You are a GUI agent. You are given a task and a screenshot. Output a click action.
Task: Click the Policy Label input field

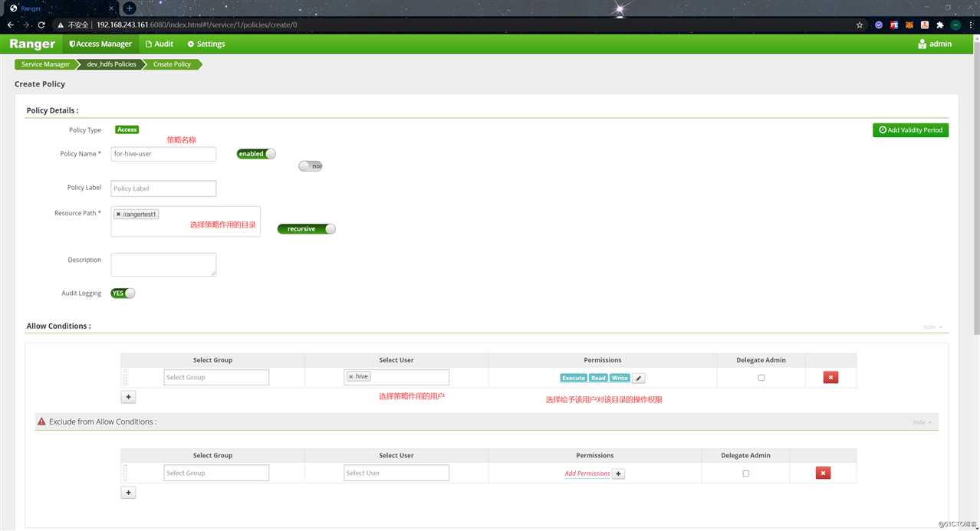click(x=163, y=188)
